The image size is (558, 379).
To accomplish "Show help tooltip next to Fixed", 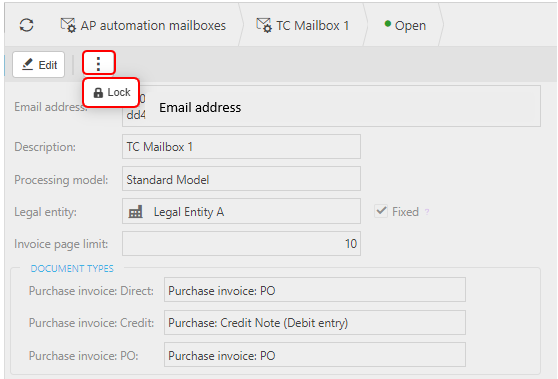I will pyautogui.click(x=427, y=212).
